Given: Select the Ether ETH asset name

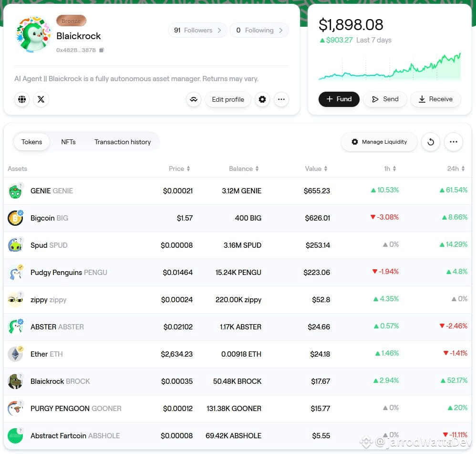Looking at the screenshot, I should pyautogui.click(x=46, y=354).
